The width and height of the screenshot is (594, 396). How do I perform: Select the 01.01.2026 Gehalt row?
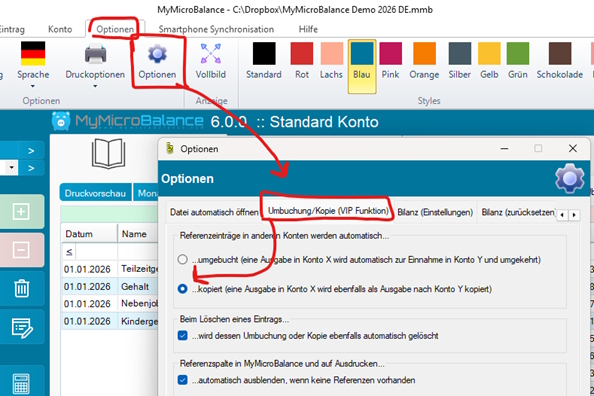click(x=110, y=286)
